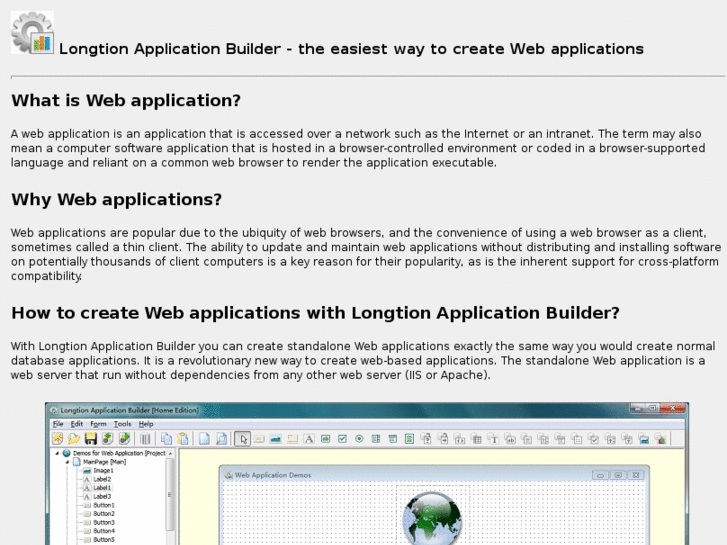Select the Image component tool in palette

tap(275, 439)
